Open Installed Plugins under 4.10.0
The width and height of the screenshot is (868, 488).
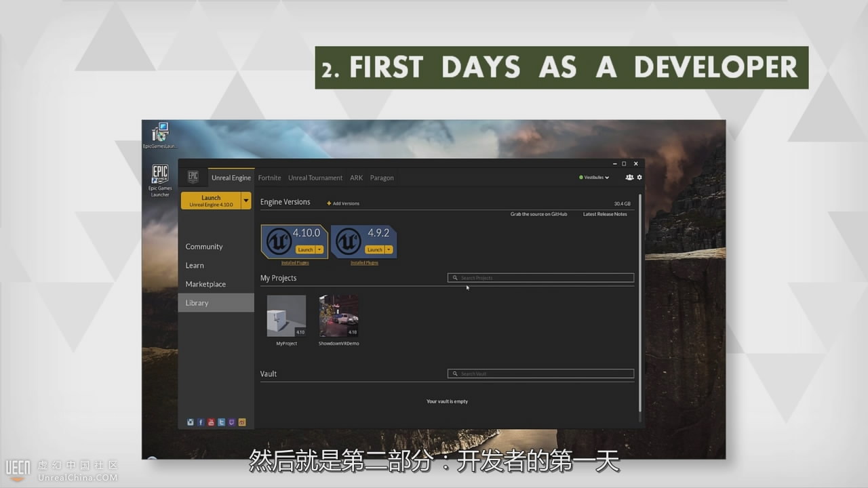pos(295,263)
